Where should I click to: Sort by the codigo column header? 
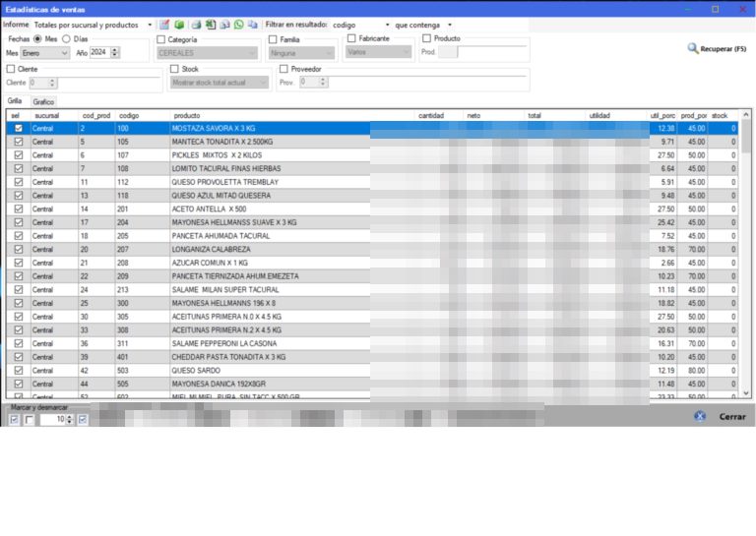(x=143, y=116)
